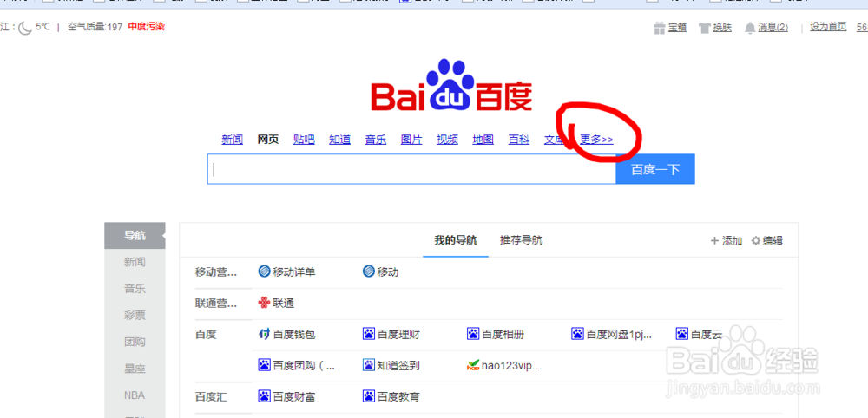Click the hao123vip icon
This screenshot has height=418, width=868.
click(473, 365)
